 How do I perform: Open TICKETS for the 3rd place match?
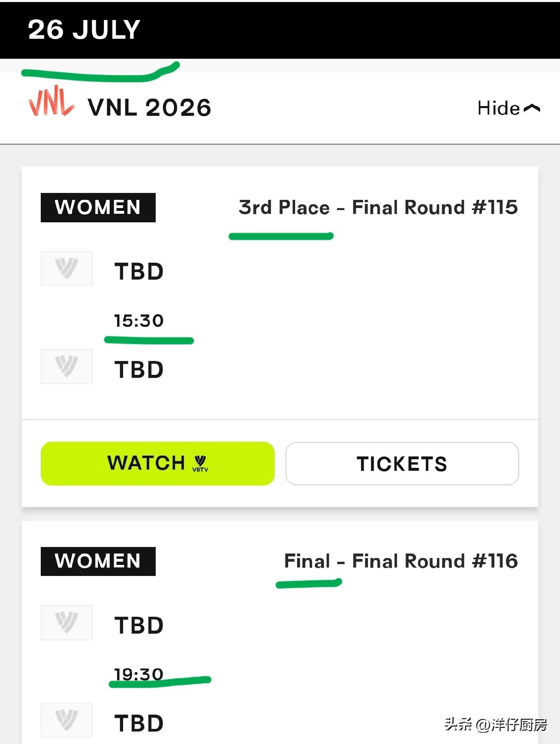point(402,463)
